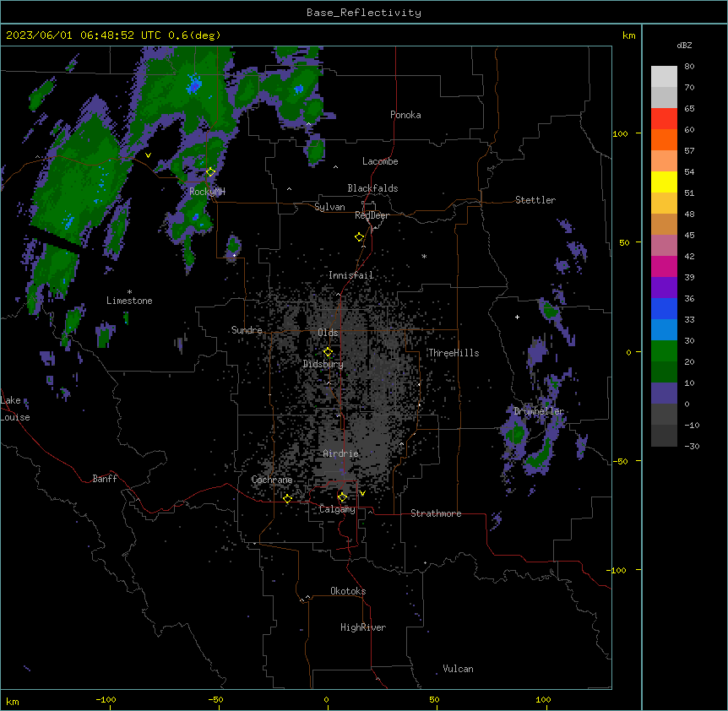The height and width of the screenshot is (711, 728).
Task: Click the Innisfail city label
Action: pyautogui.click(x=351, y=275)
